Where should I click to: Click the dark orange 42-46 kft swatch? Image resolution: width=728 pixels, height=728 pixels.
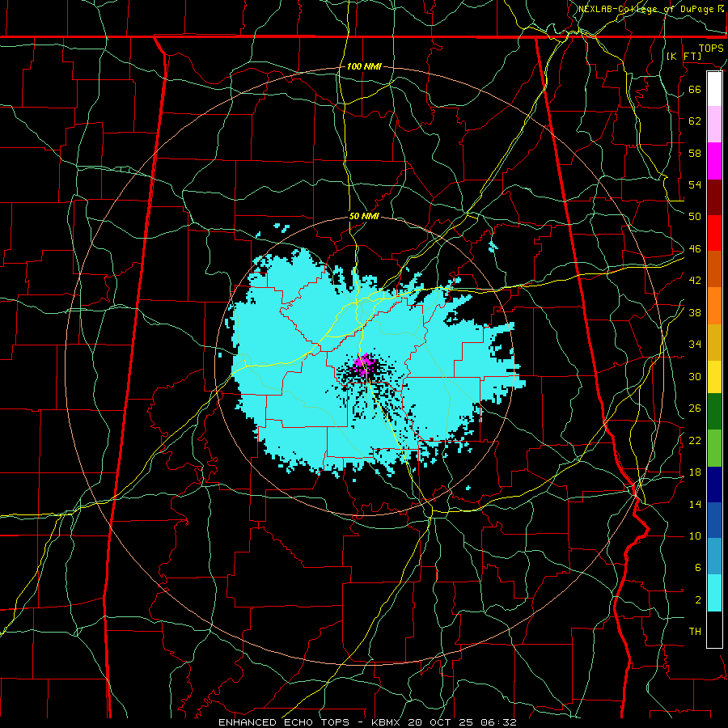(714, 269)
